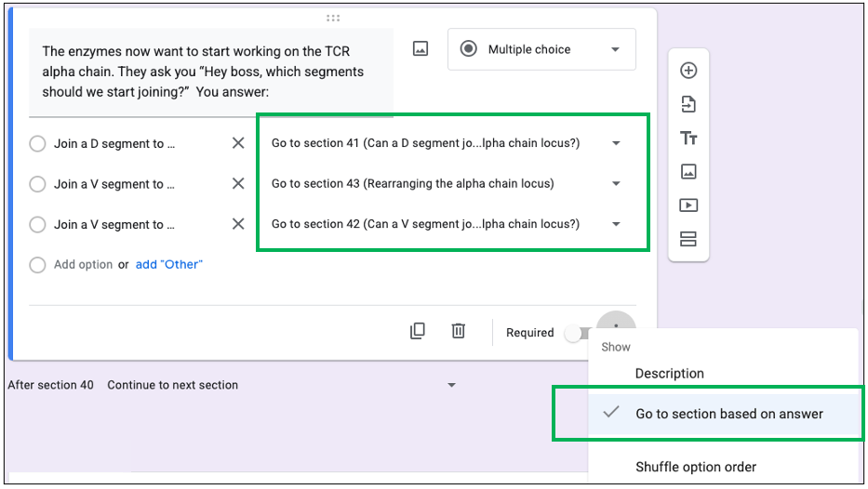The height and width of the screenshot is (489, 868).
Task: Delete the question with the trash icon
Action: point(459,331)
